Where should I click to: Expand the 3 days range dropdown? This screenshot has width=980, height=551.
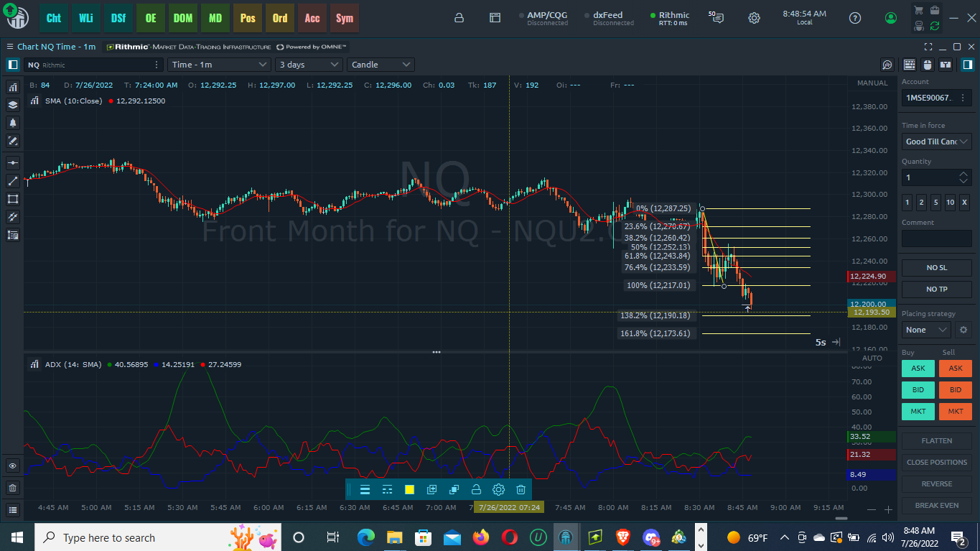[309, 65]
